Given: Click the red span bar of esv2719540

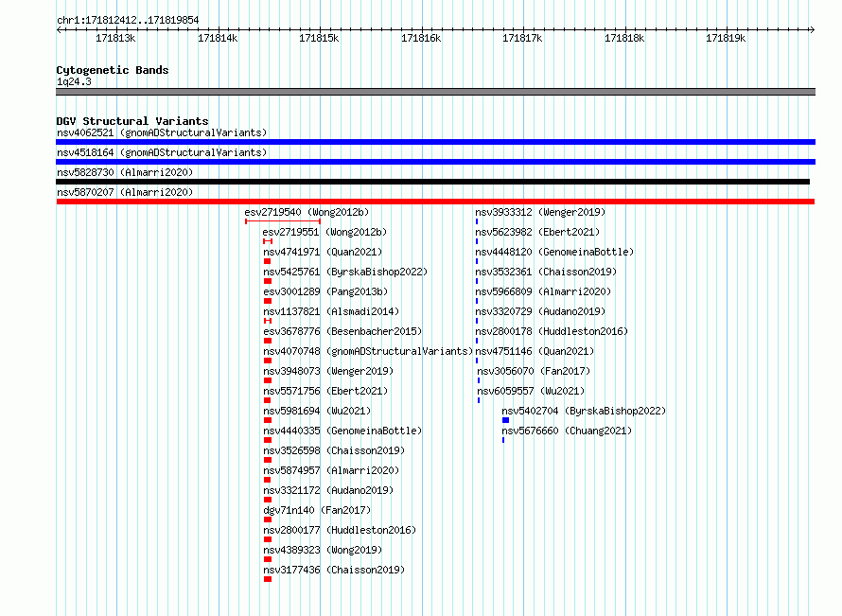Looking at the screenshot, I should (x=283, y=221).
